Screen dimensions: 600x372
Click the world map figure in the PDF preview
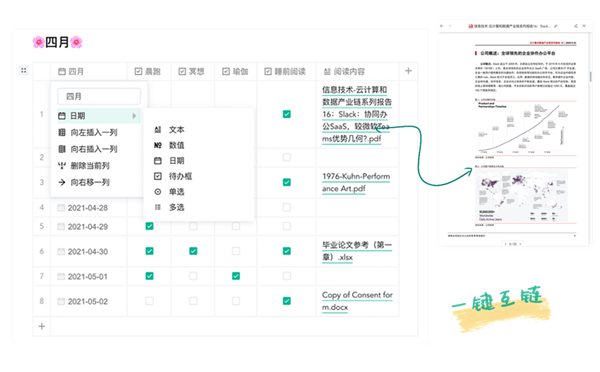pyautogui.click(x=522, y=196)
